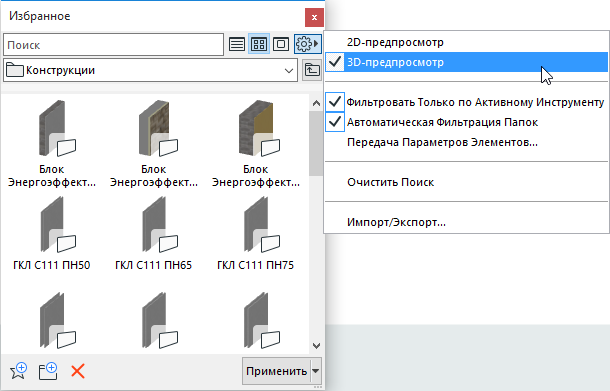610x391 pixels.
Task: Click scrollbar down arrow in favorites list
Action: tap(316, 345)
